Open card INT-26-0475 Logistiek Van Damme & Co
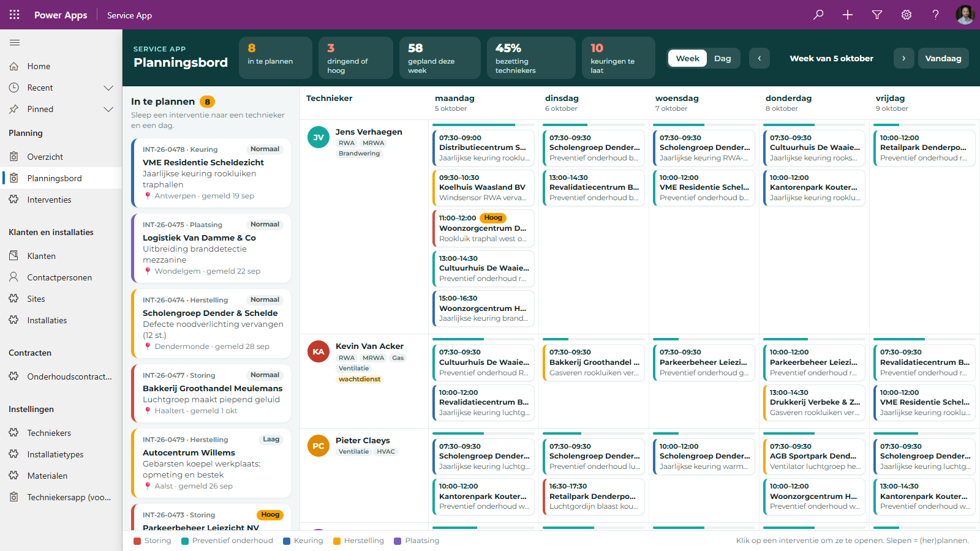 click(211, 249)
